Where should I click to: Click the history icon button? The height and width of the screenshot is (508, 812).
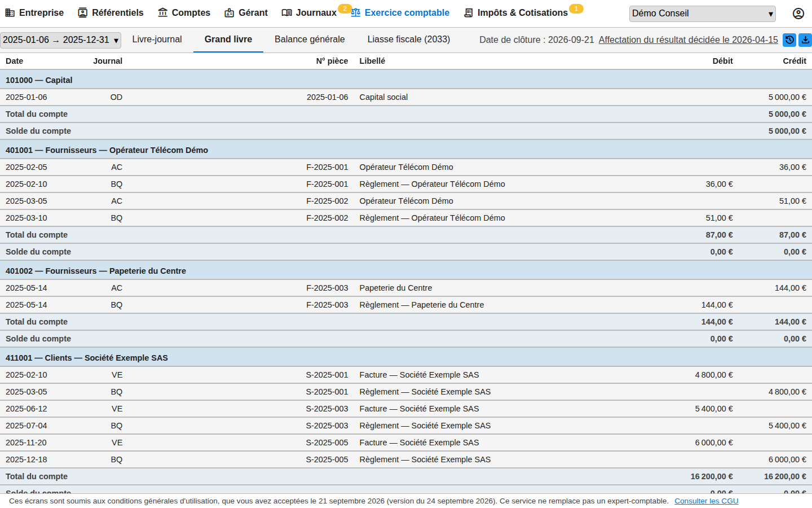tap(789, 40)
